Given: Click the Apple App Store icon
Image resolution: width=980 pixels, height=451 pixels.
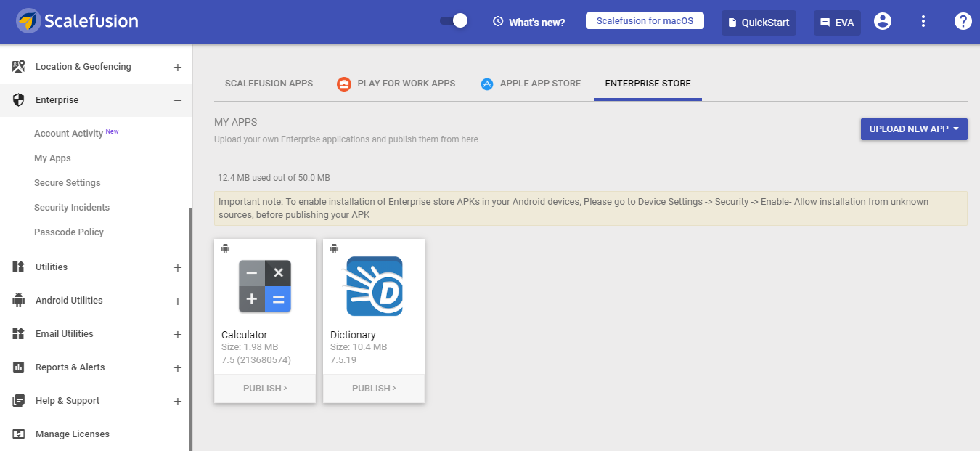Looking at the screenshot, I should [x=487, y=84].
